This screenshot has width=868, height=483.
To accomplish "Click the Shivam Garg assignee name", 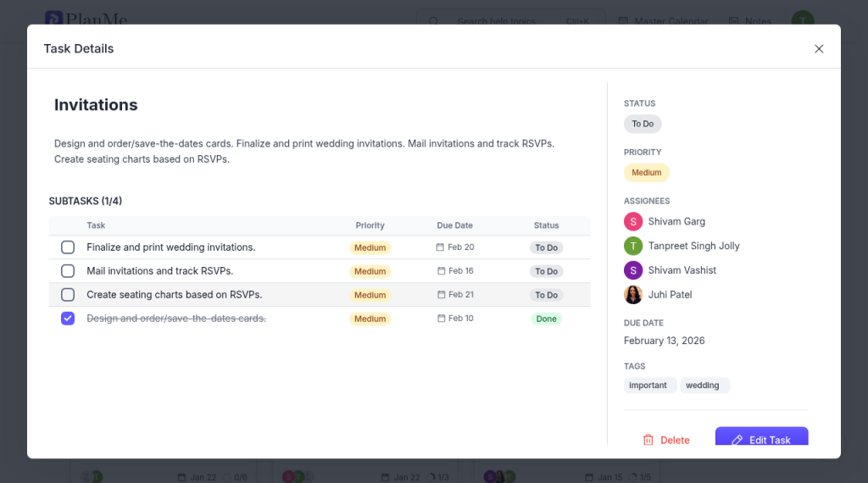I will pos(676,222).
